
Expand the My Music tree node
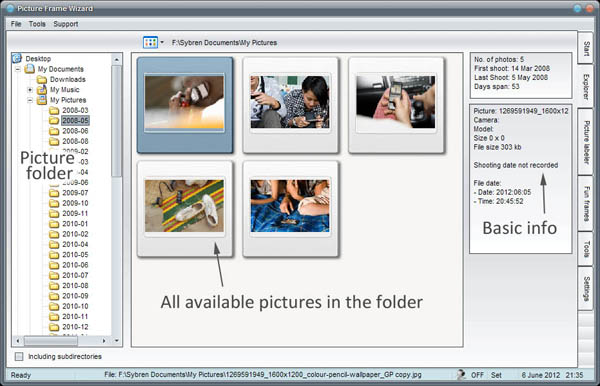click(x=30, y=90)
